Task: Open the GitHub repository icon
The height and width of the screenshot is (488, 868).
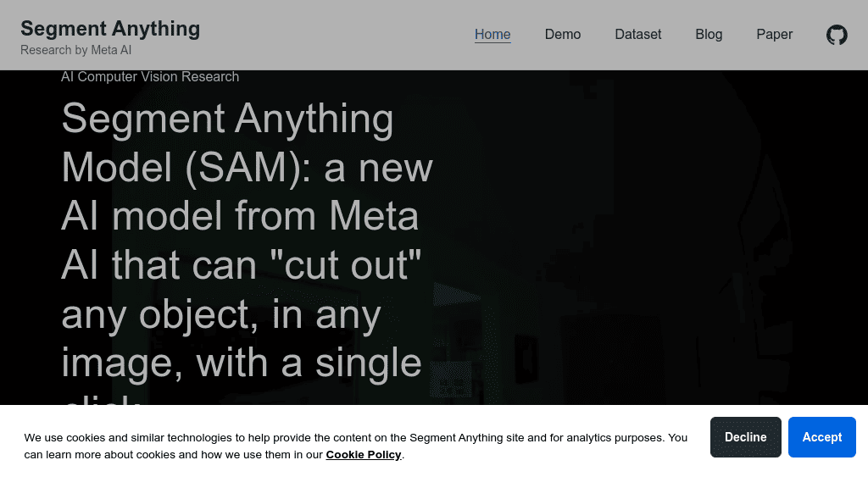Action: 837,35
